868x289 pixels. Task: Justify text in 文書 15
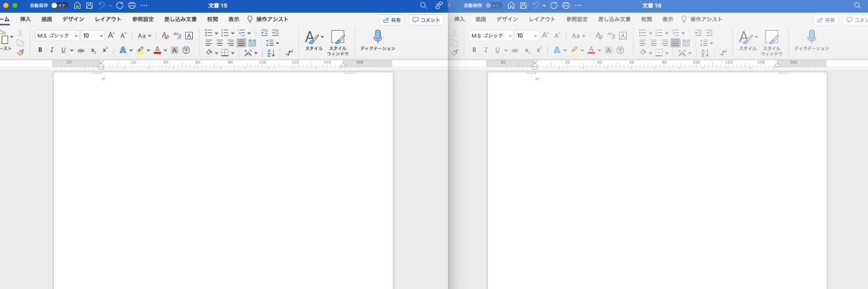point(241,43)
